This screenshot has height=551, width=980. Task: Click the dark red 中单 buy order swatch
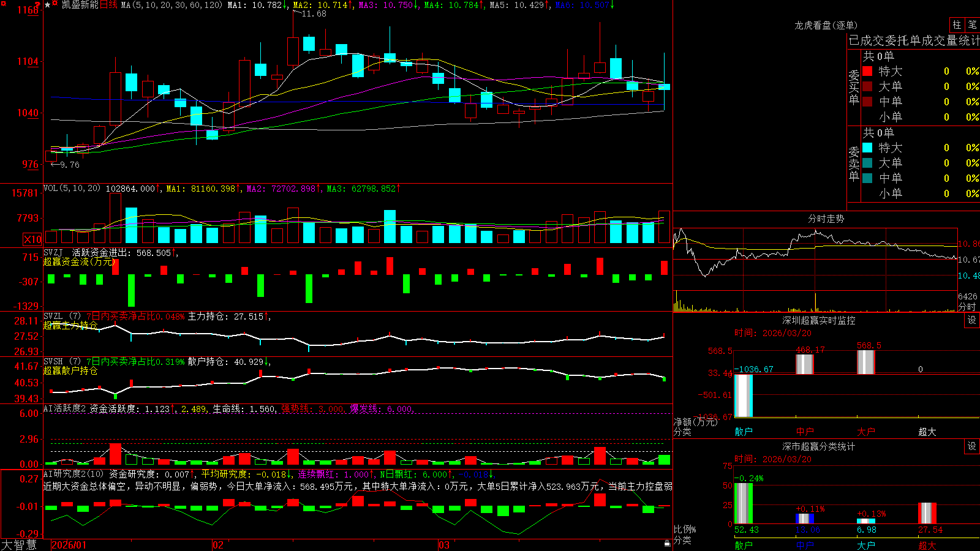pos(867,102)
